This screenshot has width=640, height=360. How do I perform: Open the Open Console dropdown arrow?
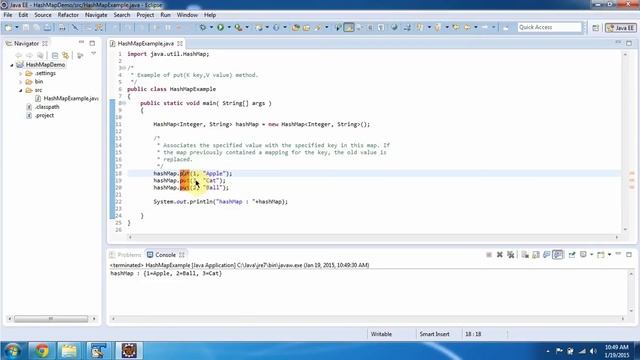pyautogui.click(x=609, y=255)
